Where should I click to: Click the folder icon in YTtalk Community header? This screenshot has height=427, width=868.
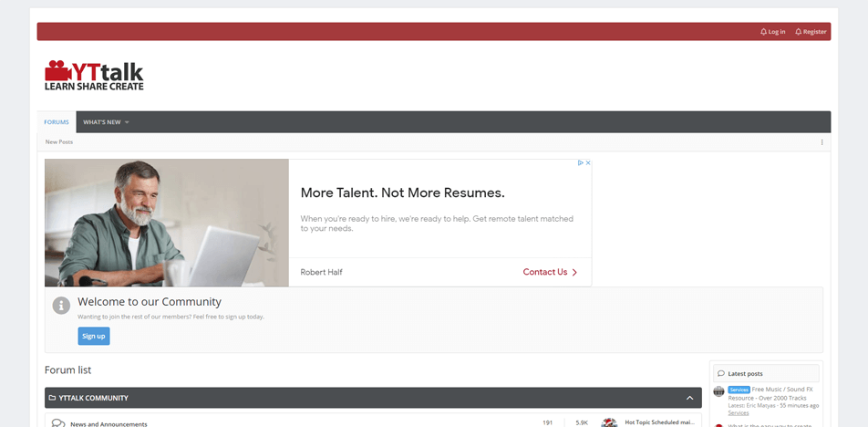(x=52, y=398)
